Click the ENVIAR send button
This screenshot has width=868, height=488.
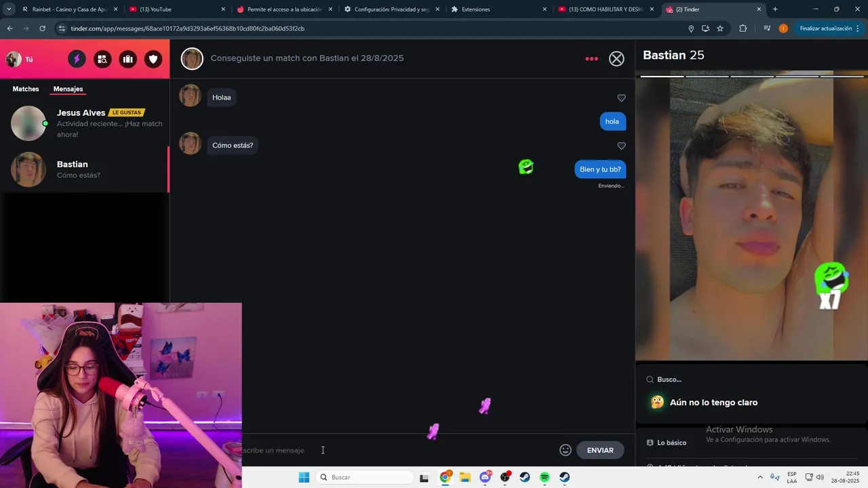pyautogui.click(x=600, y=450)
